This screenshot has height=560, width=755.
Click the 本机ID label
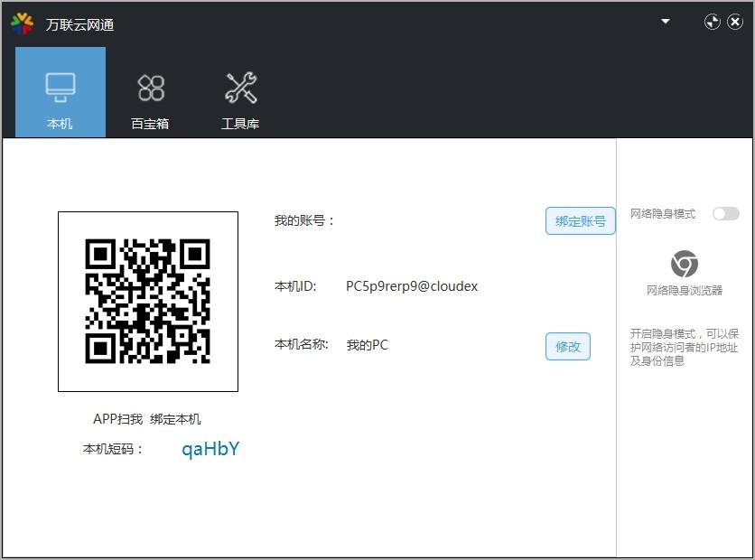click(x=295, y=286)
